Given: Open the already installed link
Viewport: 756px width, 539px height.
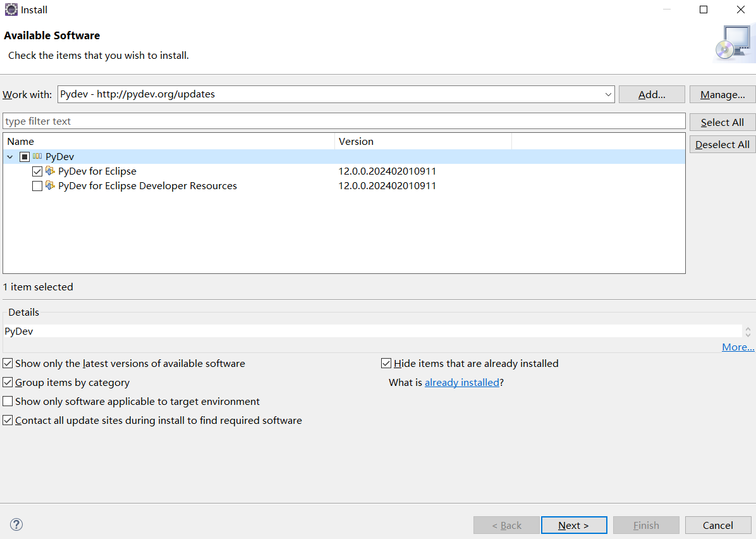Looking at the screenshot, I should click(x=462, y=382).
